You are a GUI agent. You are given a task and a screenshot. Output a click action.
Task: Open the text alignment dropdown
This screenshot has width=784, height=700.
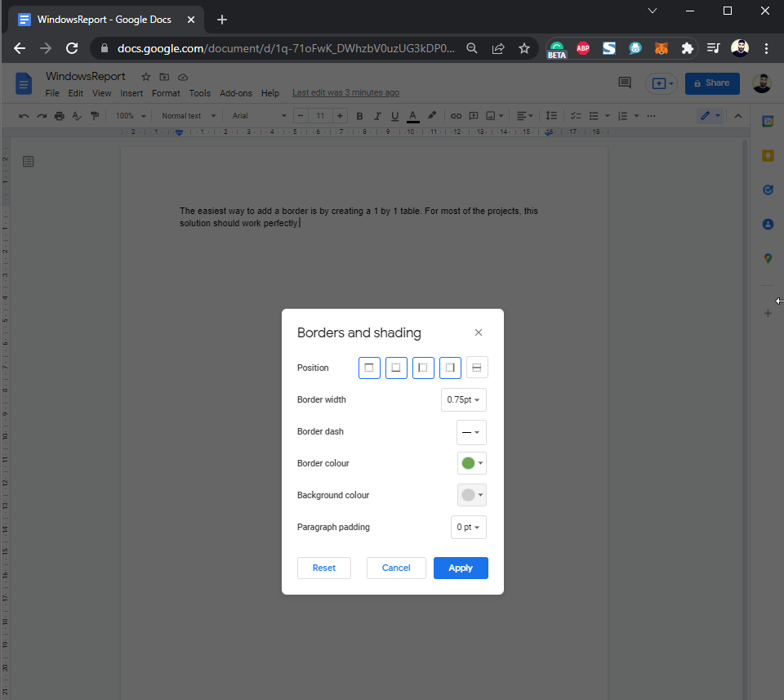click(x=524, y=116)
